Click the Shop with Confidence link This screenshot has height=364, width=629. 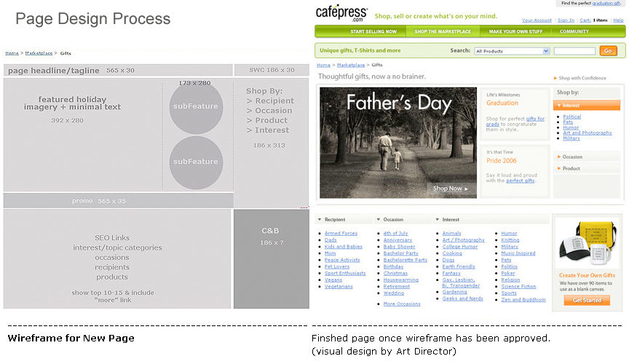[x=582, y=78]
